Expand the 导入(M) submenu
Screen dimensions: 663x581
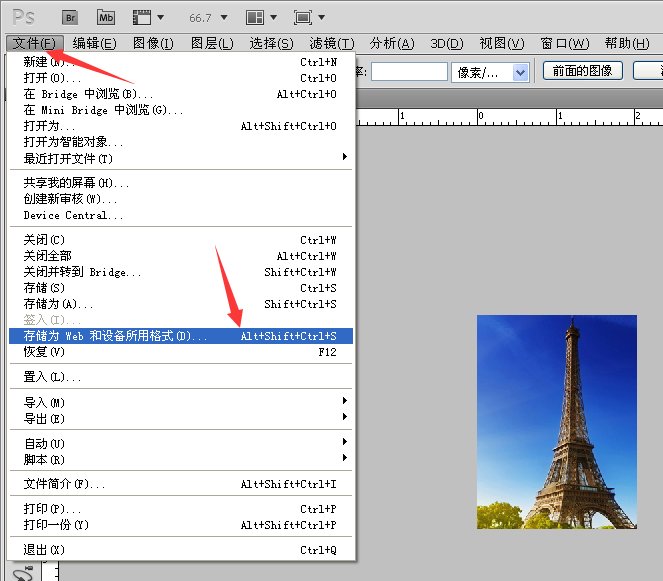point(181,402)
